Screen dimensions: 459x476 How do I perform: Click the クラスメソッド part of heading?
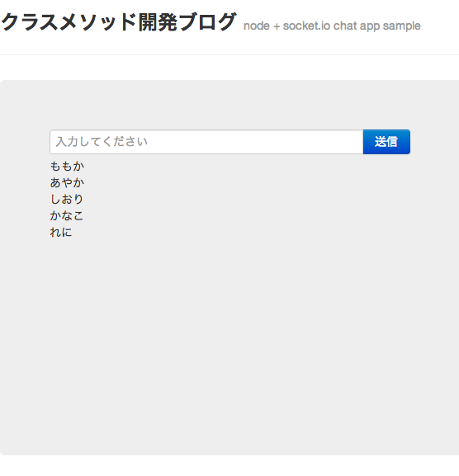[x=69, y=22]
